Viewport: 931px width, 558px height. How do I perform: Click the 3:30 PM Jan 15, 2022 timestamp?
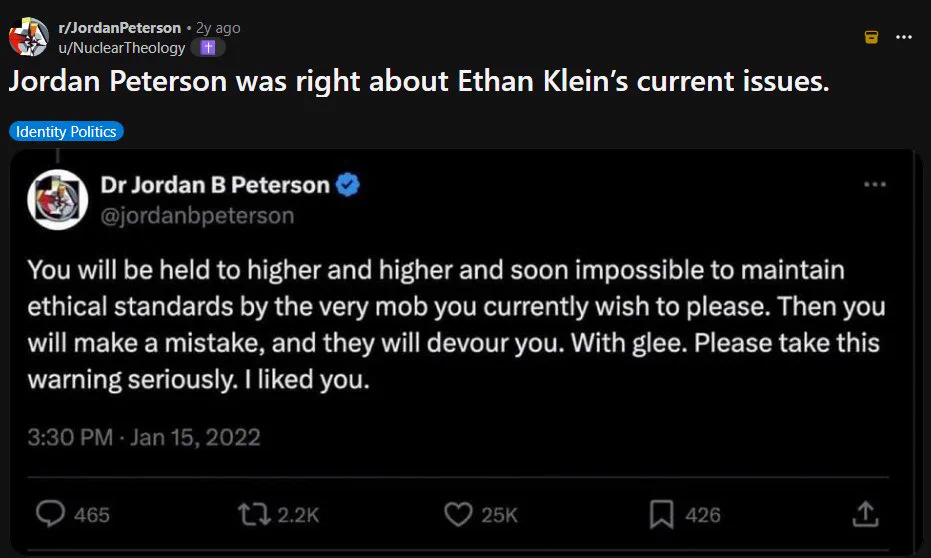click(x=144, y=437)
